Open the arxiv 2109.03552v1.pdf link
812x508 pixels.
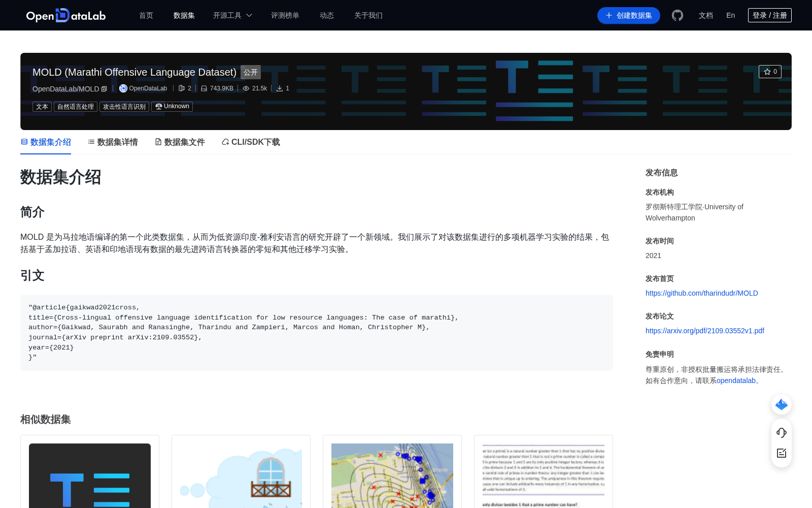(705, 331)
